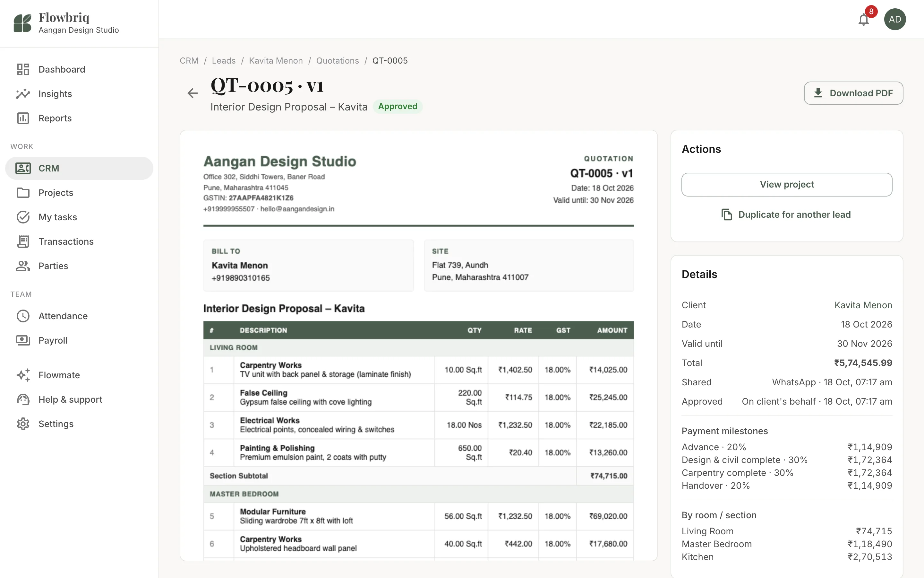The height and width of the screenshot is (578, 924).
Task: Click the Flowbriq leaf logo
Action: (22, 23)
